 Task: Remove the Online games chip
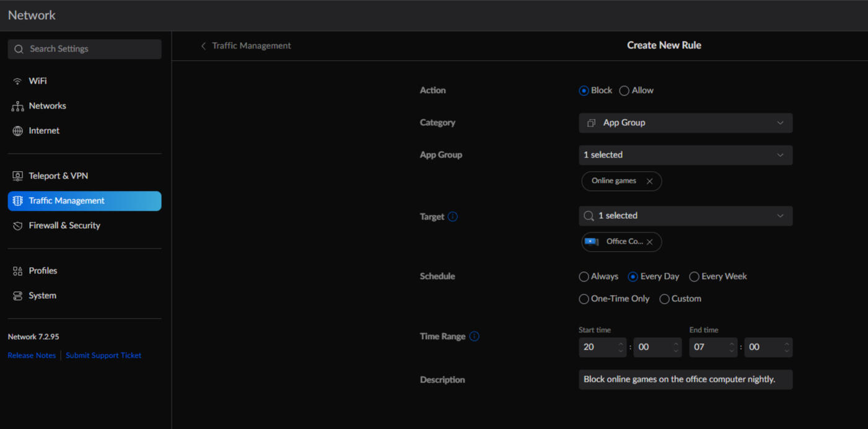click(649, 181)
